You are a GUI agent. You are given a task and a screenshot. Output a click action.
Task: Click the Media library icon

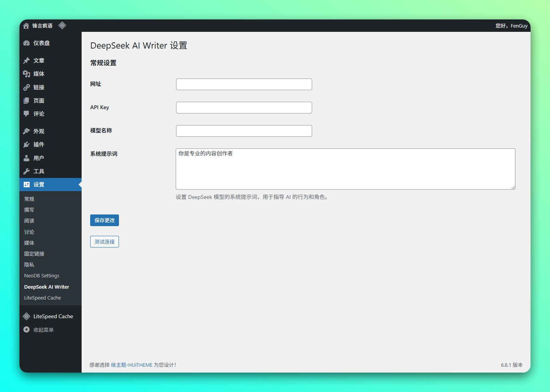click(26, 74)
